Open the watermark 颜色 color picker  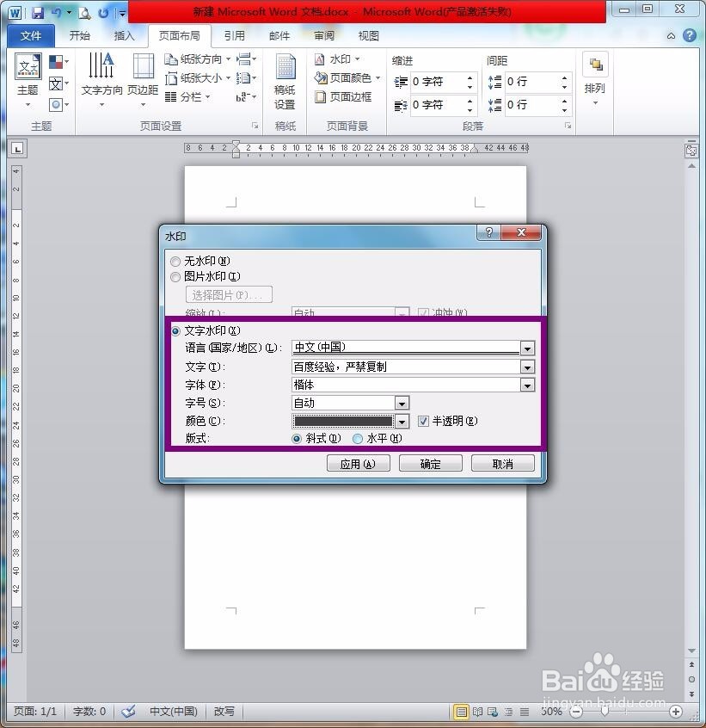(x=401, y=421)
